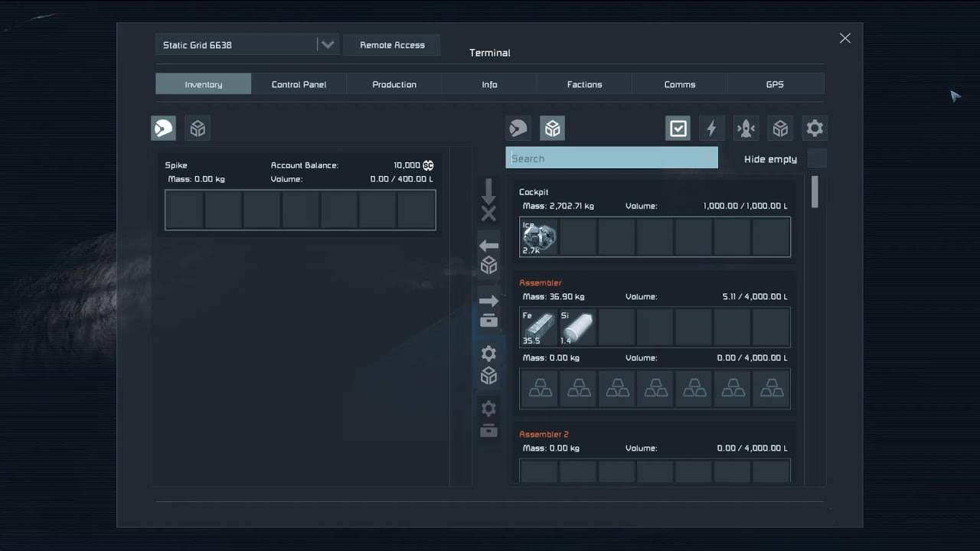Filter inventories by system gear icon
The width and height of the screenshot is (980, 551).
815,128
